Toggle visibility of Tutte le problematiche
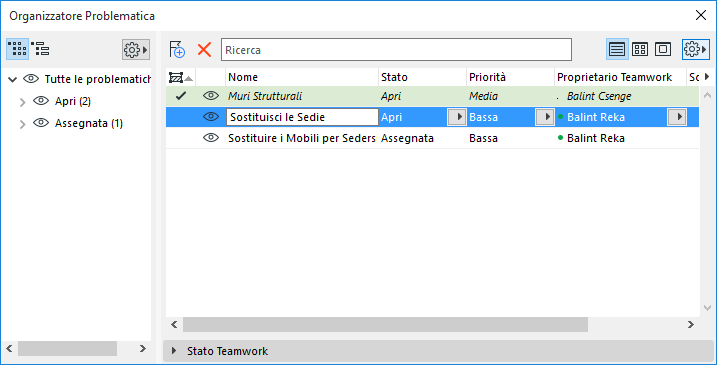Screen dimensions: 717x365 pyautogui.click(x=31, y=79)
